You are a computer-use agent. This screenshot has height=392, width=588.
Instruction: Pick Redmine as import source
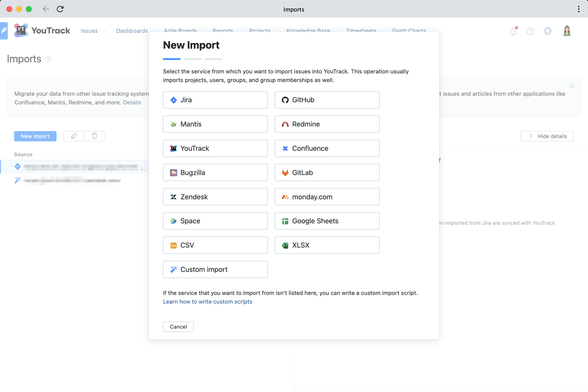pyautogui.click(x=327, y=124)
